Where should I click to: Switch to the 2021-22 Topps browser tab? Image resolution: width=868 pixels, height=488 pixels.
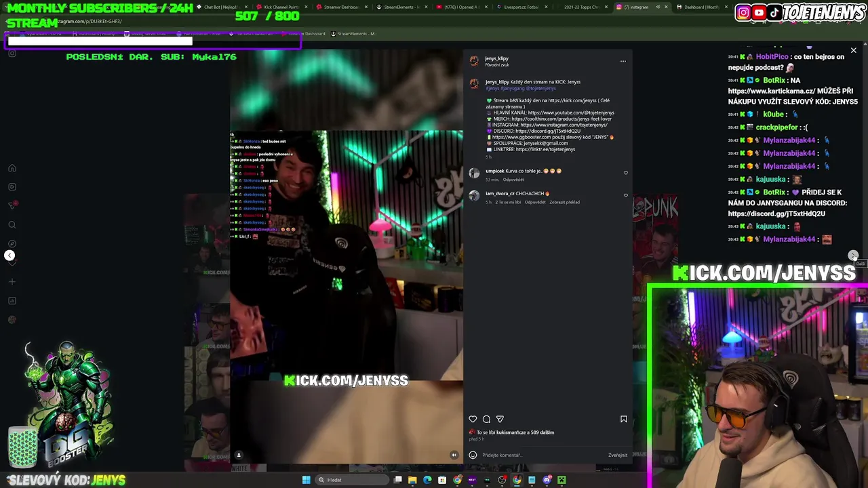click(x=582, y=7)
